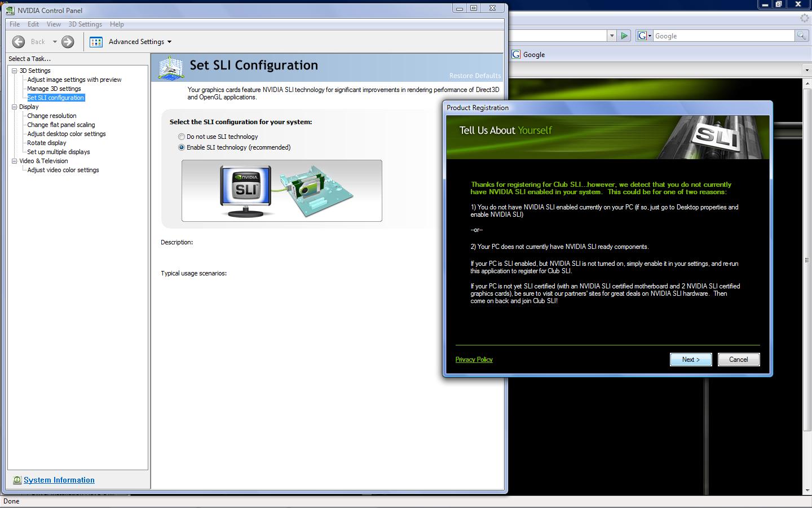Open the View menu
The image size is (812, 508).
tap(54, 24)
